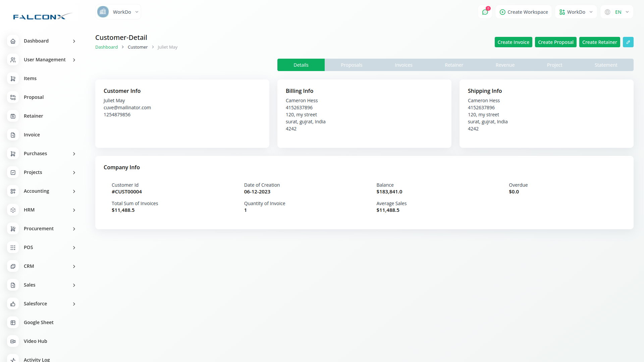
Task: Open the WorkDo workspace selector dropdown
Action: point(576,12)
